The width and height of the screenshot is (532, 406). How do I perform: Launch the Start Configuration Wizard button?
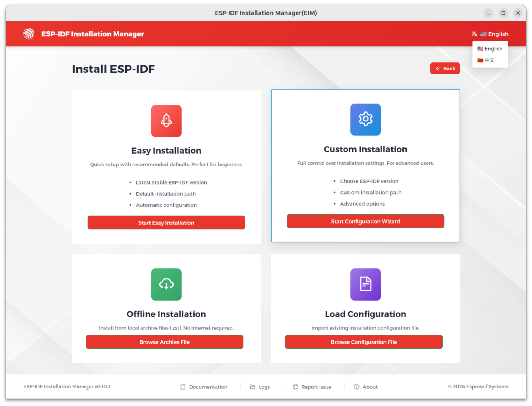(x=365, y=221)
